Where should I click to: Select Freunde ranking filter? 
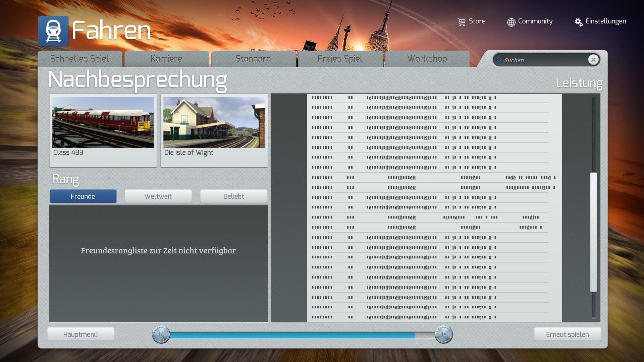(x=83, y=196)
